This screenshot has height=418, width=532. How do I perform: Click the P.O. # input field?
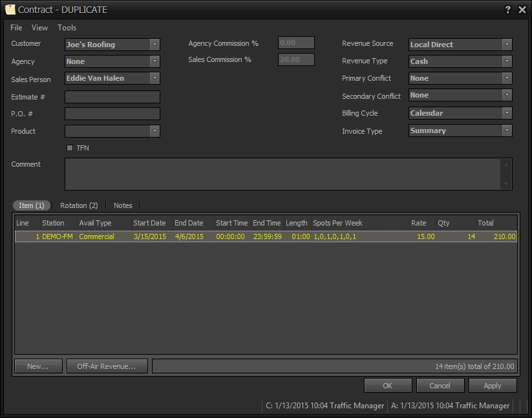[x=112, y=114]
